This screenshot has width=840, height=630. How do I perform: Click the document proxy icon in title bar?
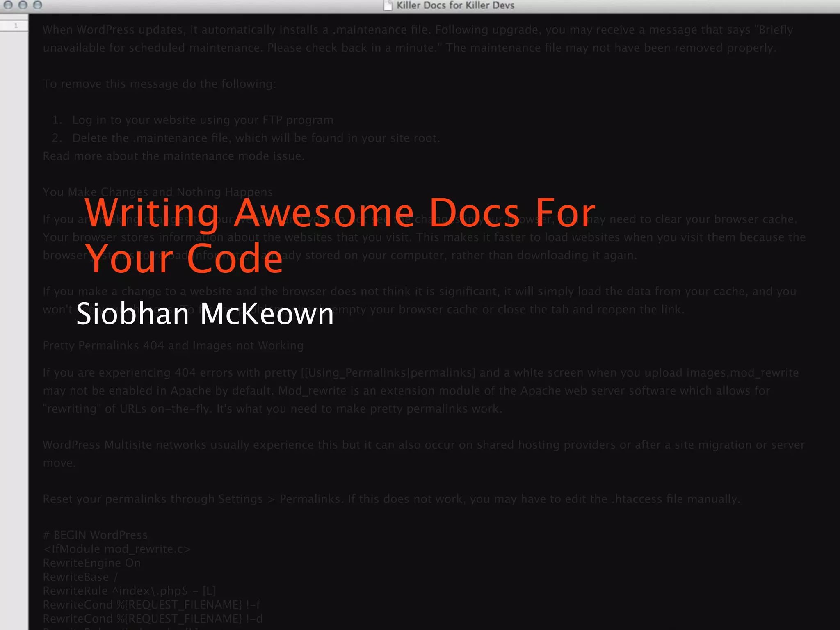(388, 5)
